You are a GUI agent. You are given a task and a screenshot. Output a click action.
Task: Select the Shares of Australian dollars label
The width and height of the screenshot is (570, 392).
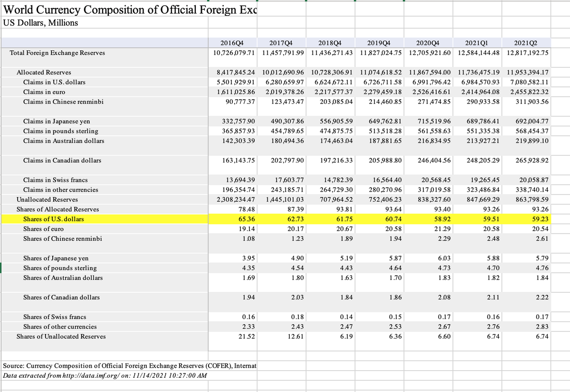point(63,278)
